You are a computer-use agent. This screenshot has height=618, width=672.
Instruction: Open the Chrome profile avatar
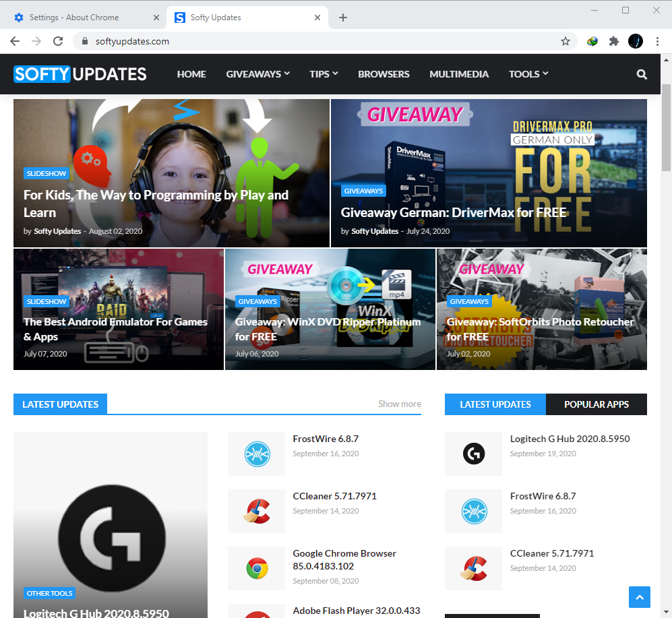tap(635, 41)
